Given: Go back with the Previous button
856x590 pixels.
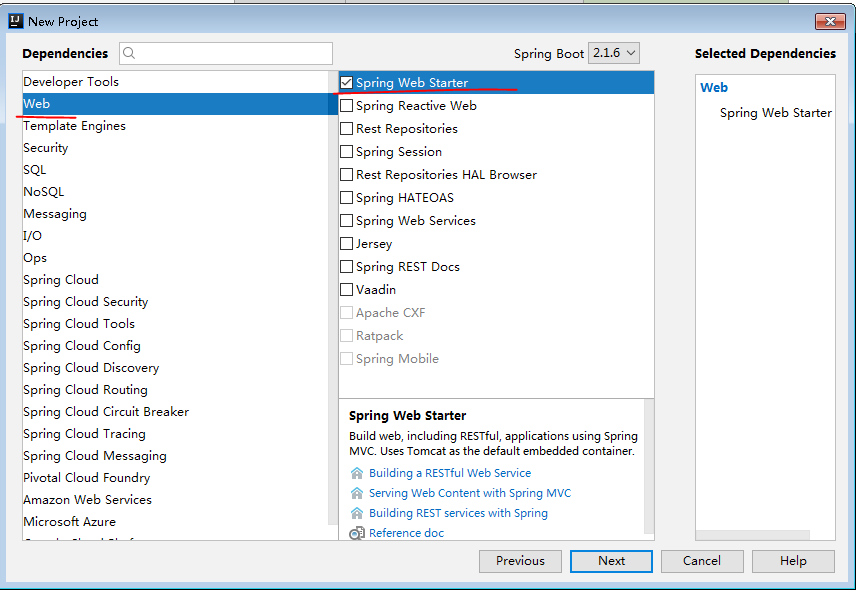Looking at the screenshot, I should [x=520, y=561].
